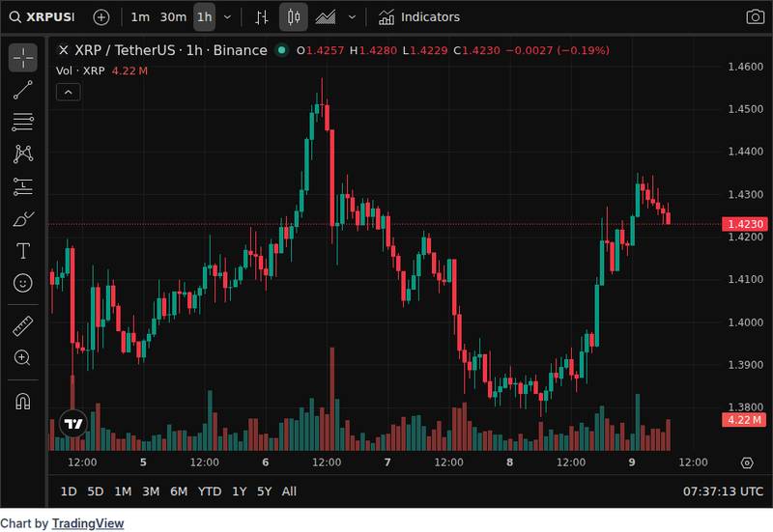Click the closing value C1.4230 in the legend
Image resolution: width=773 pixels, height=532 pixels.
(x=476, y=50)
